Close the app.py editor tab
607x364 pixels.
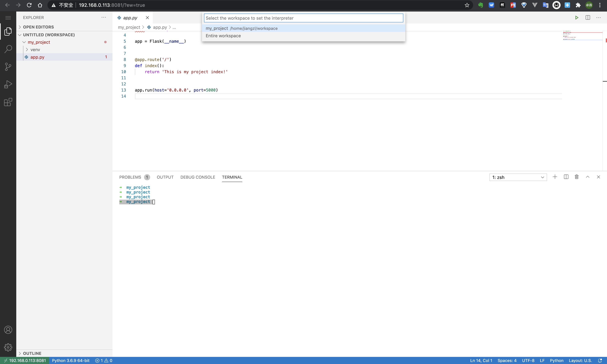(x=147, y=18)
